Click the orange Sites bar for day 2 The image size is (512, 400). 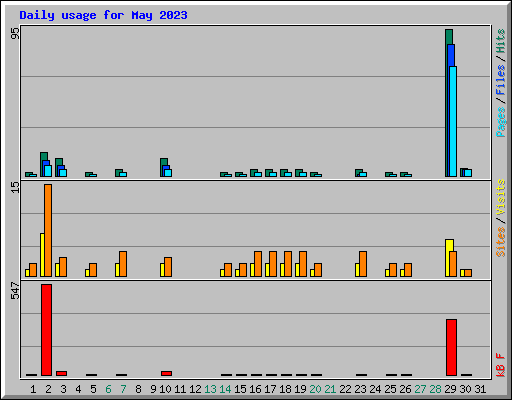[x=48, y=230]
